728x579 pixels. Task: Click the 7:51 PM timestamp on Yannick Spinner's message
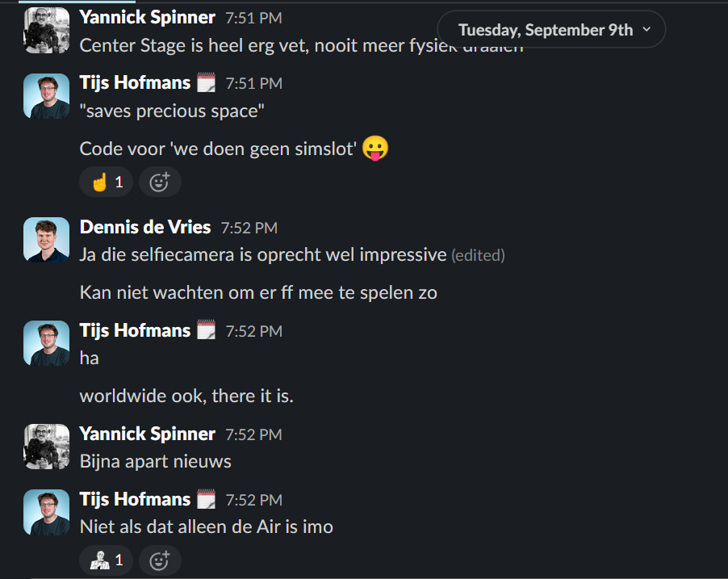click(x=253, y=17)
